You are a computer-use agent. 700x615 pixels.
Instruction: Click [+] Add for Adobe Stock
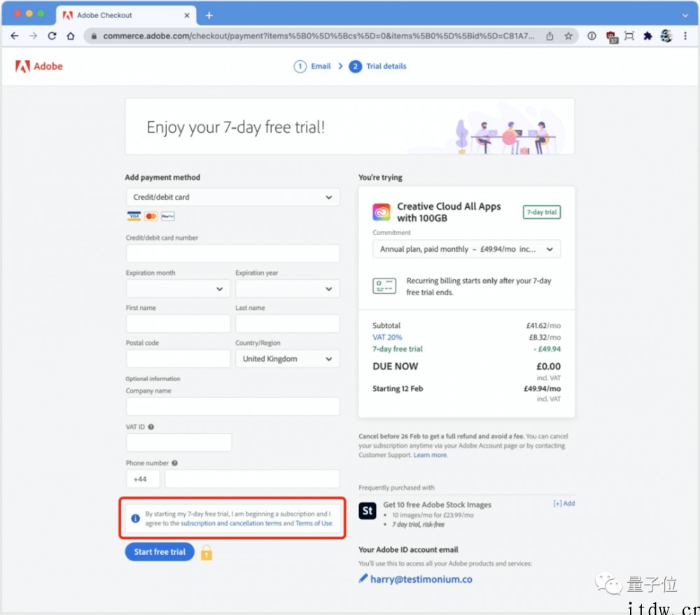tap(563, 504)
